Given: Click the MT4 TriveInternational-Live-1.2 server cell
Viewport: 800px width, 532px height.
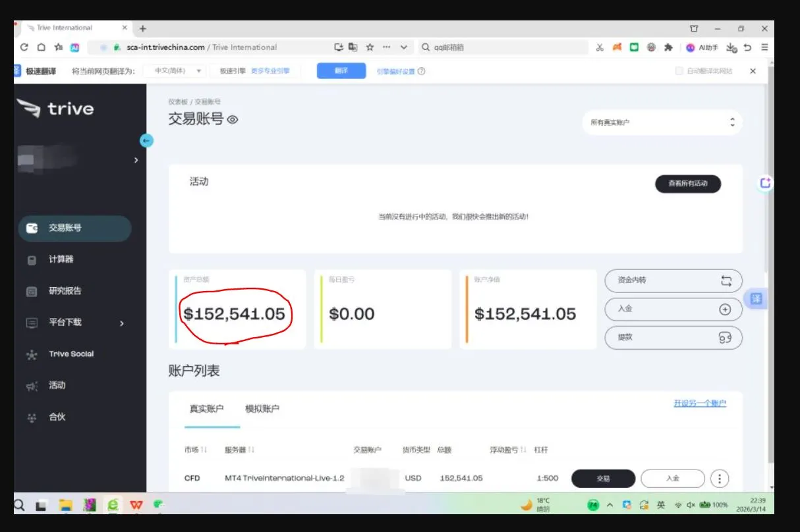Looking at the screenshot, I should (285, 478).
